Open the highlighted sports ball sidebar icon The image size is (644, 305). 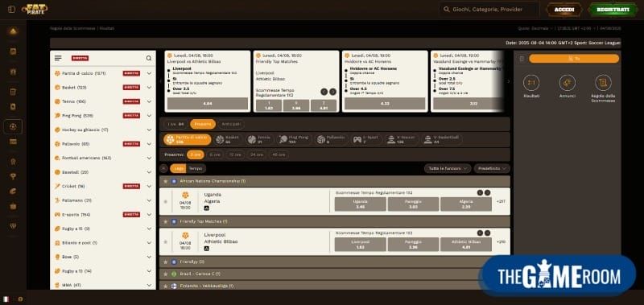tap(13, 127)
